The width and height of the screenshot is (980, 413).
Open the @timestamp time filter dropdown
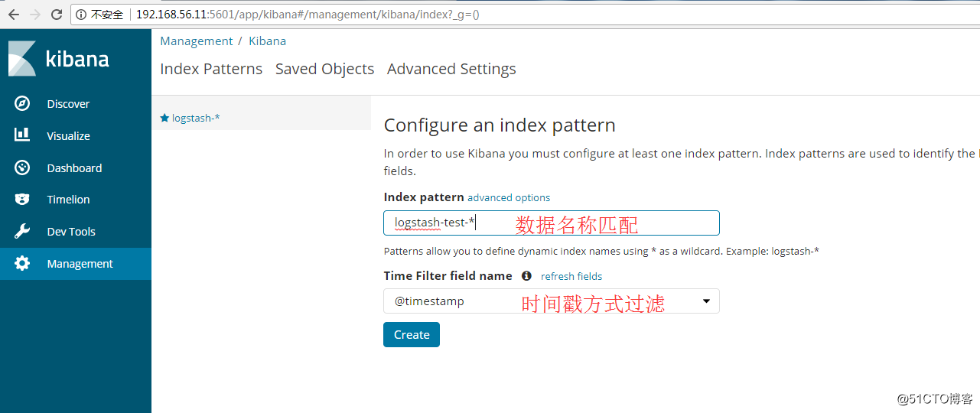pyautogui.click(x=552, y=301)
